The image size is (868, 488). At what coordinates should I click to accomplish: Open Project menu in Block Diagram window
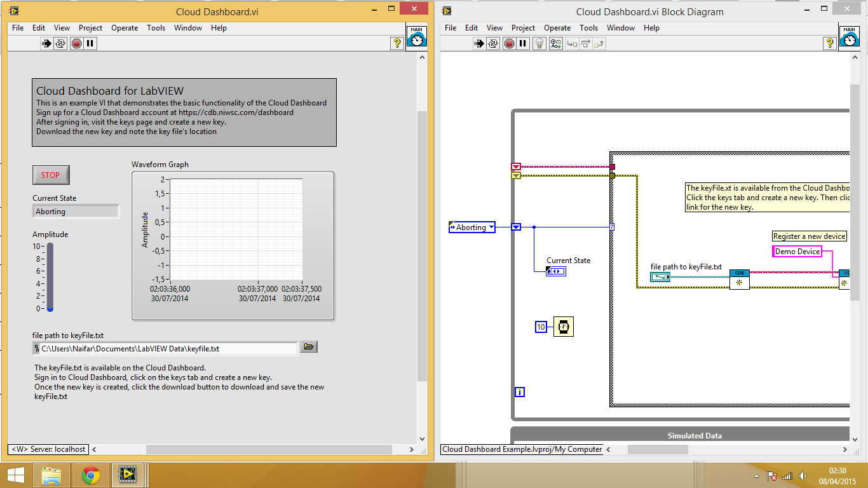(x=523, y=28)
